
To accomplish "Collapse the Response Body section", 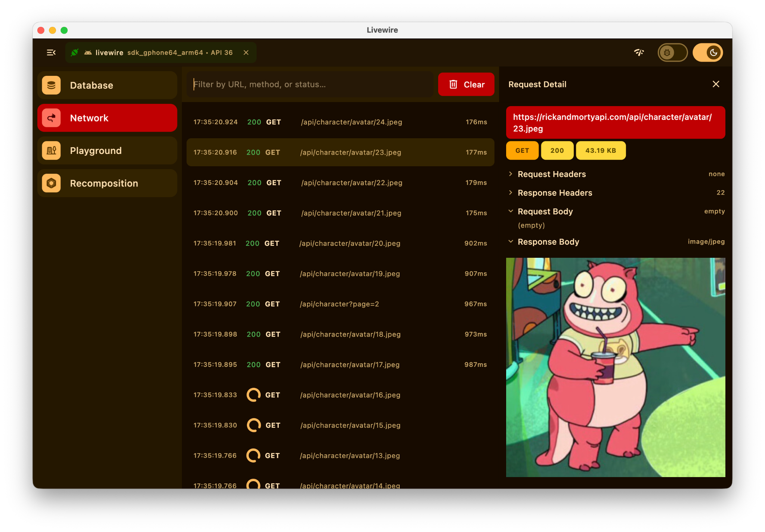I will pos(616,242).
